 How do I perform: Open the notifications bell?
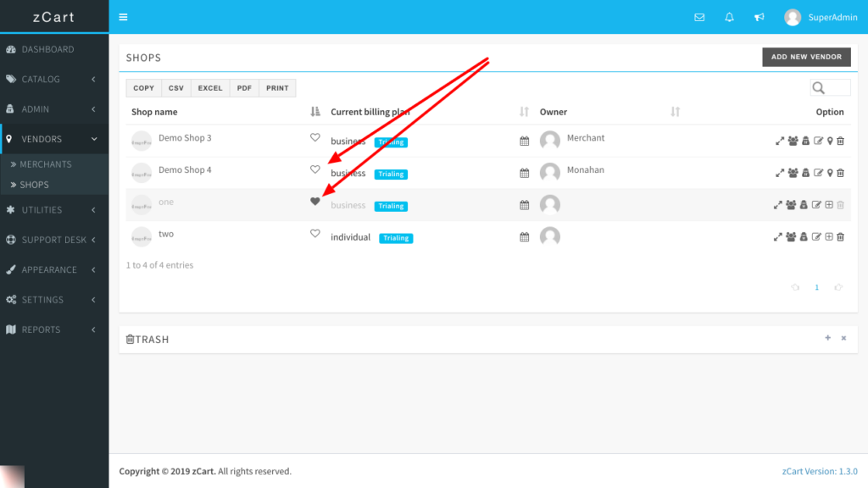coord(729,17)
